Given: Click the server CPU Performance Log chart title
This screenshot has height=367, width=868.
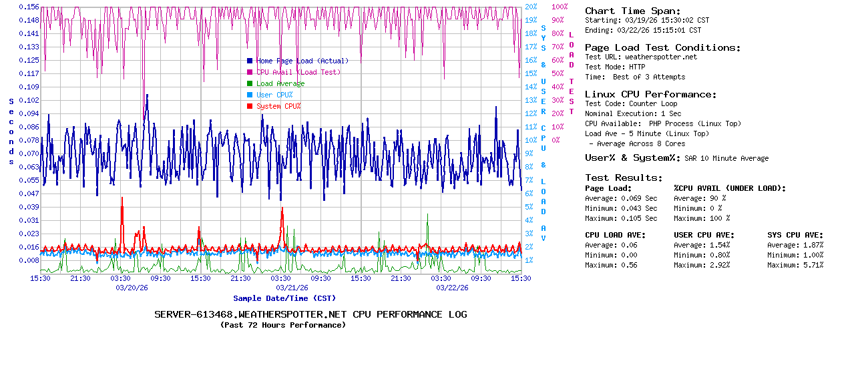Looking at the screenshot, I should [x=310, y=314].
